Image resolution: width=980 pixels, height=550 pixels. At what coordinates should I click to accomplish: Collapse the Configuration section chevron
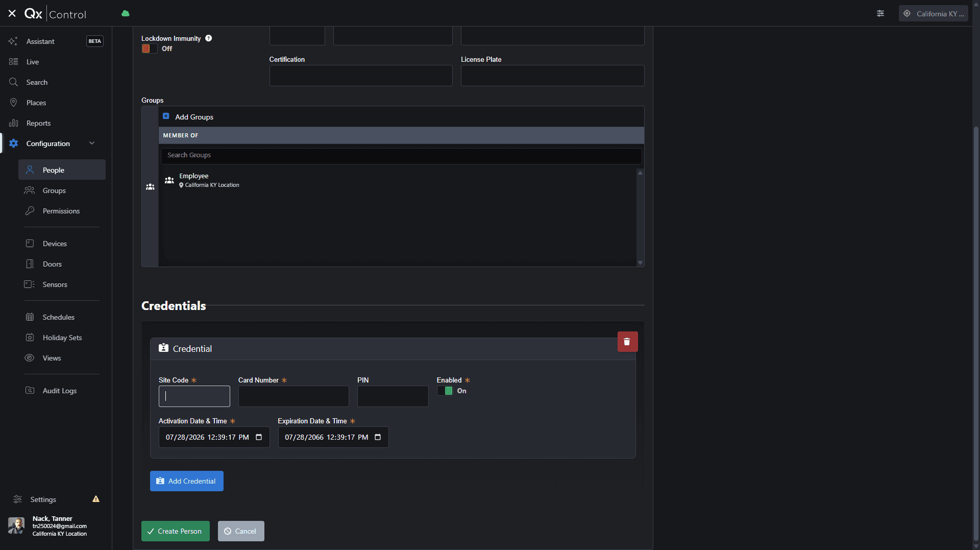pyautogui.click(x=92, y=144)
